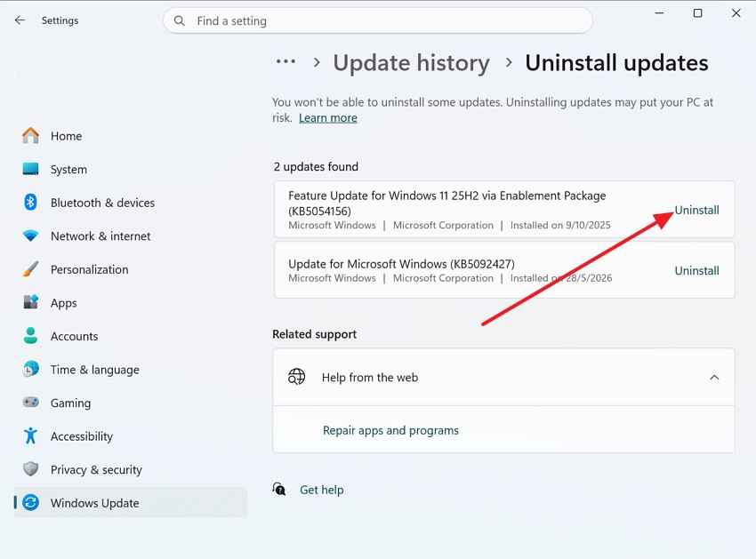The width and height of the screenshot is (756, 559).
Task: Click the Get help chat icon
Action: coord(279,490)
